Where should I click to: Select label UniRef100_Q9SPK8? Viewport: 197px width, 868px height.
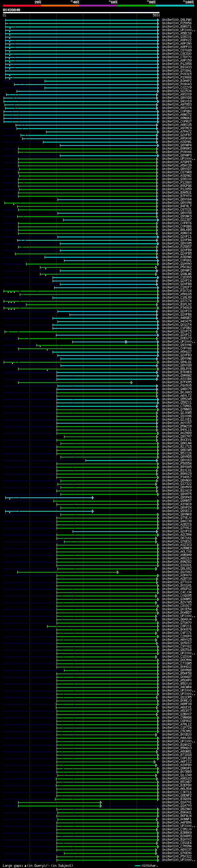pos(176,498)
